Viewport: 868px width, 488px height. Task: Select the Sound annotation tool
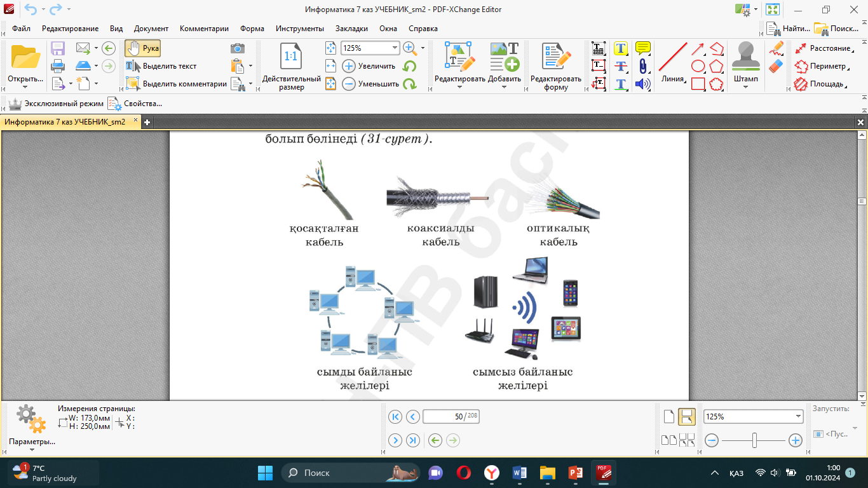[x=643, y=84]
